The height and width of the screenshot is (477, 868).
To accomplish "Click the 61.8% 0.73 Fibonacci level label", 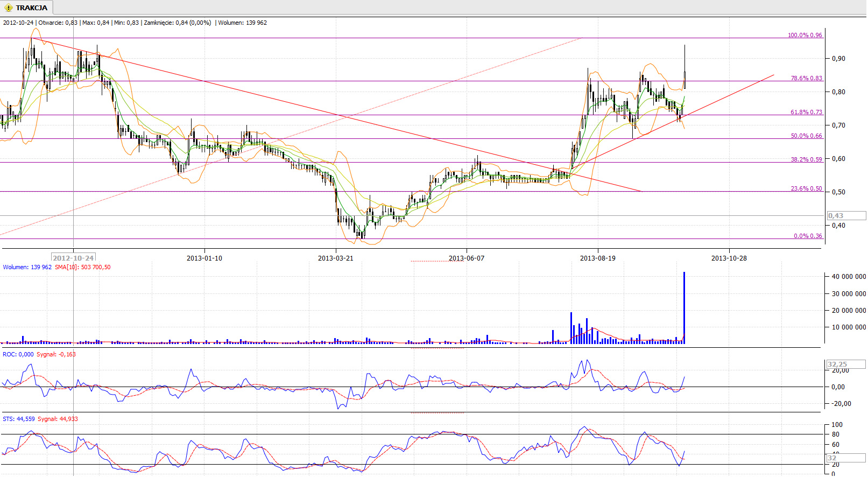I will pos(806,112).
